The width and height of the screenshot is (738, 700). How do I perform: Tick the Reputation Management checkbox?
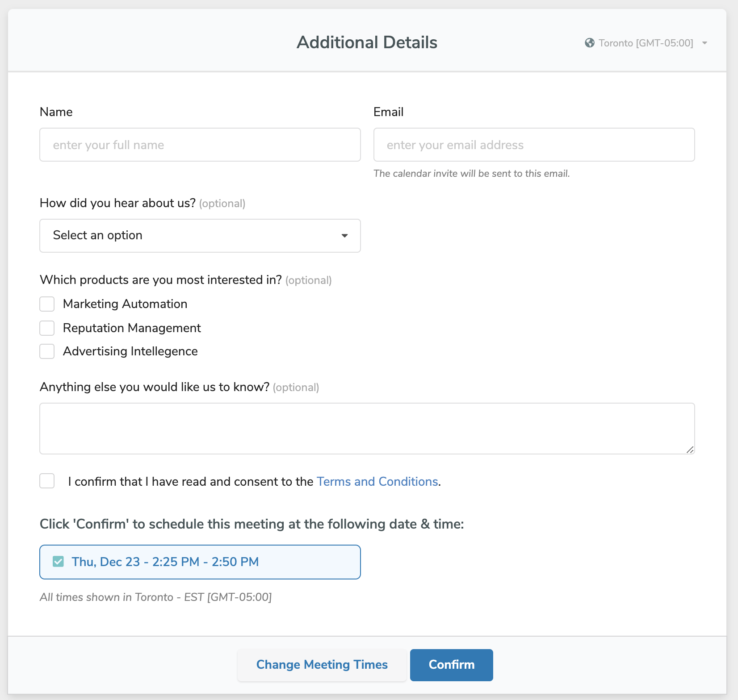pyautogui.click(x=47, y=328)
